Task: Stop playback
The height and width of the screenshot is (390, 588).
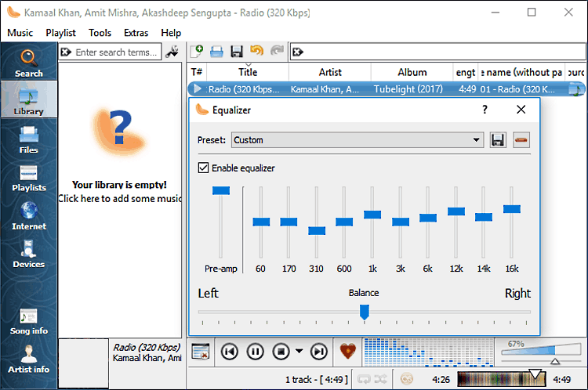Action: [281, 352]
